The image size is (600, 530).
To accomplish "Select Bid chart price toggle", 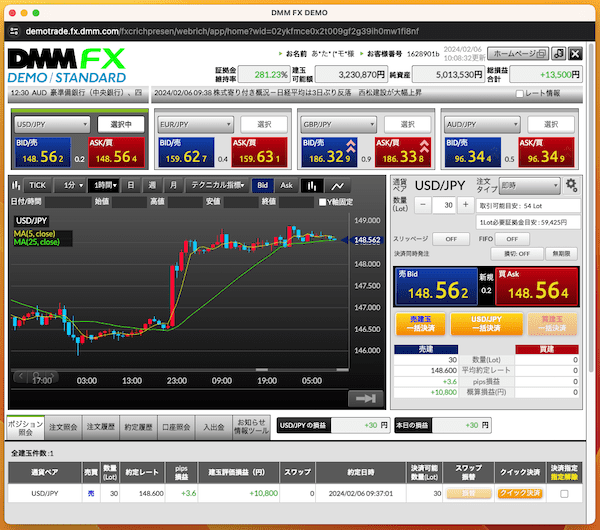I will tap(262, 186).
